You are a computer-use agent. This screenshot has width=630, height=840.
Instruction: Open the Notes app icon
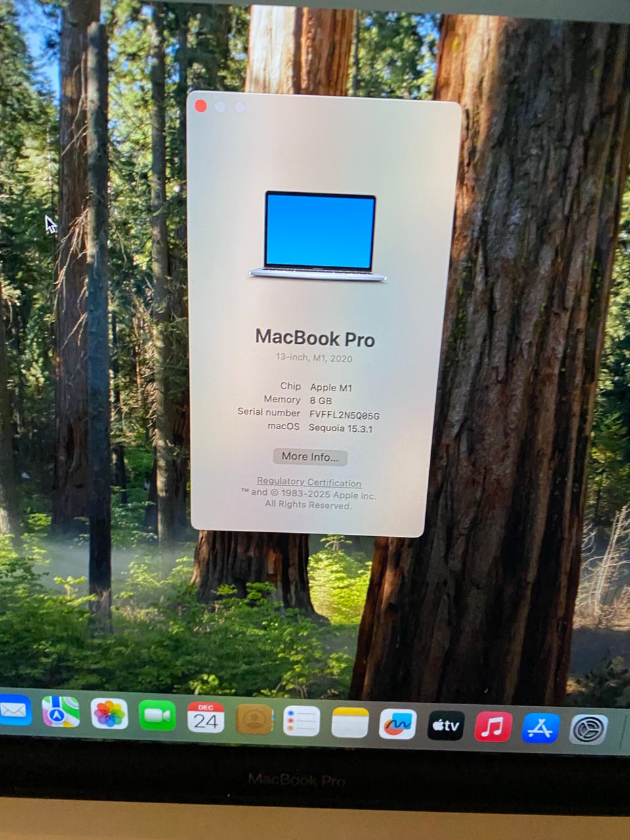point(350,723)
